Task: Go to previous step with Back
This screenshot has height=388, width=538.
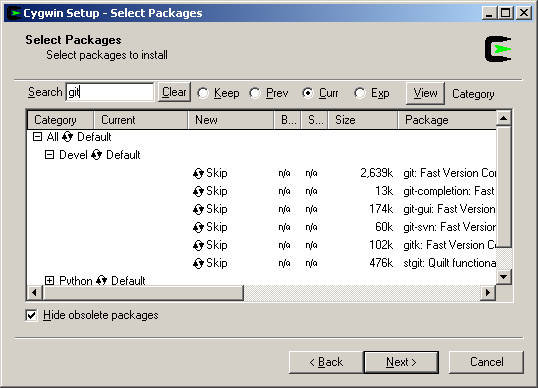Action: point(326,362)
